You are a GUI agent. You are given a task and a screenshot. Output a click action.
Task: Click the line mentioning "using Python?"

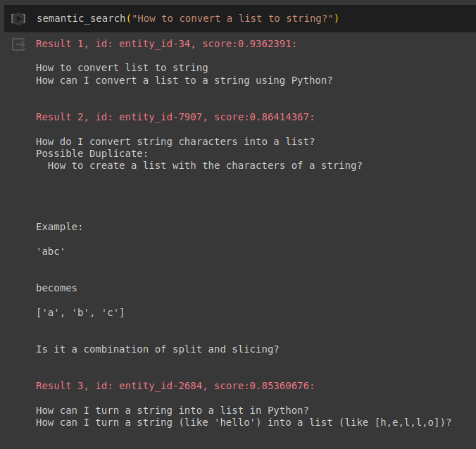pos(184,80)
